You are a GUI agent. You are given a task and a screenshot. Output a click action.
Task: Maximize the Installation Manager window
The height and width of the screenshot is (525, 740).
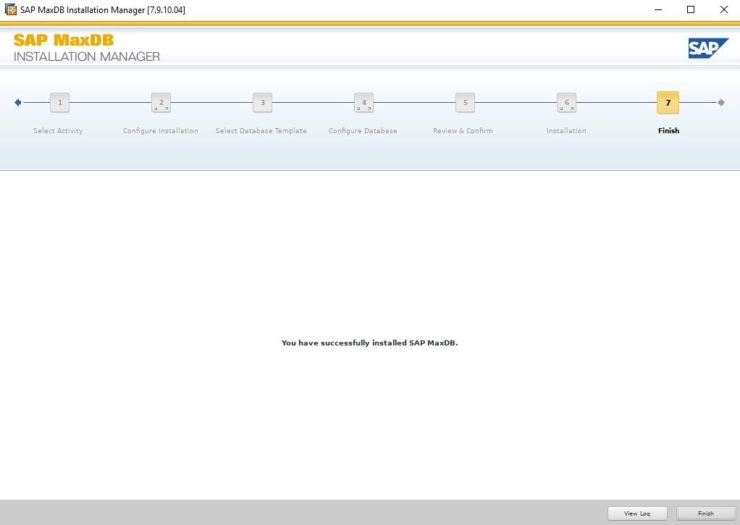pyautogui.click(x=691, y=9)
